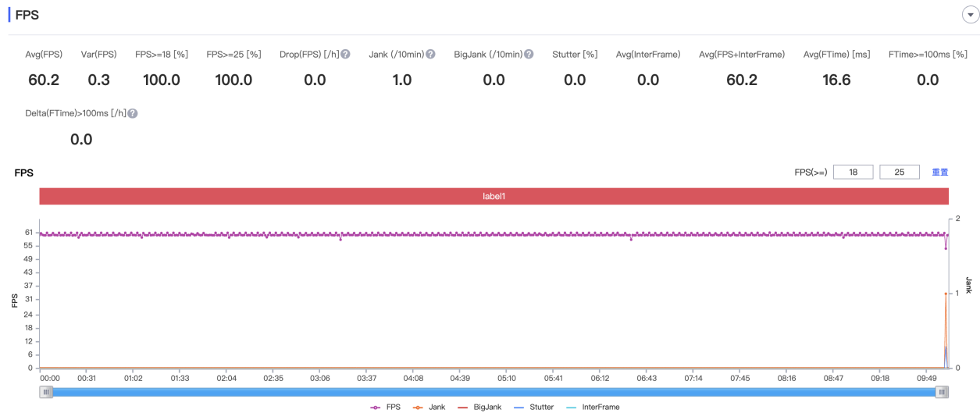The height and width of the screenshot is (413, 980).
Task: Click the FPS>=18 [%] label
Action: click(162, 55)
